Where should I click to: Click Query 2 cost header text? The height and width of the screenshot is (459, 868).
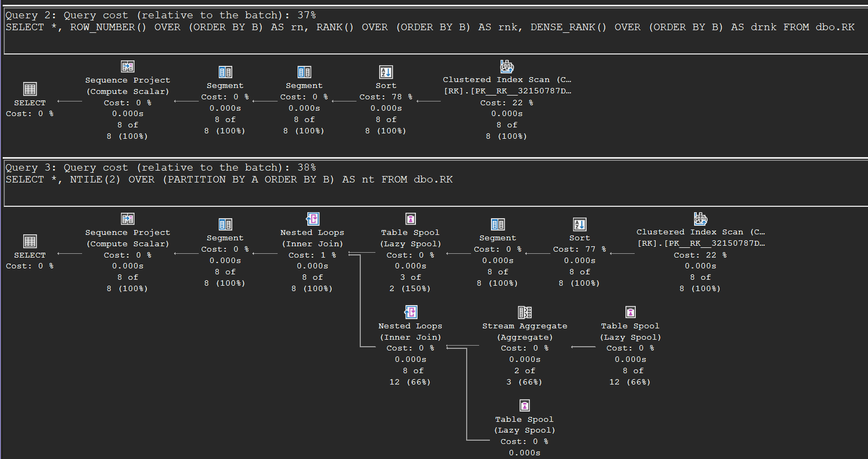coord(161,15)
